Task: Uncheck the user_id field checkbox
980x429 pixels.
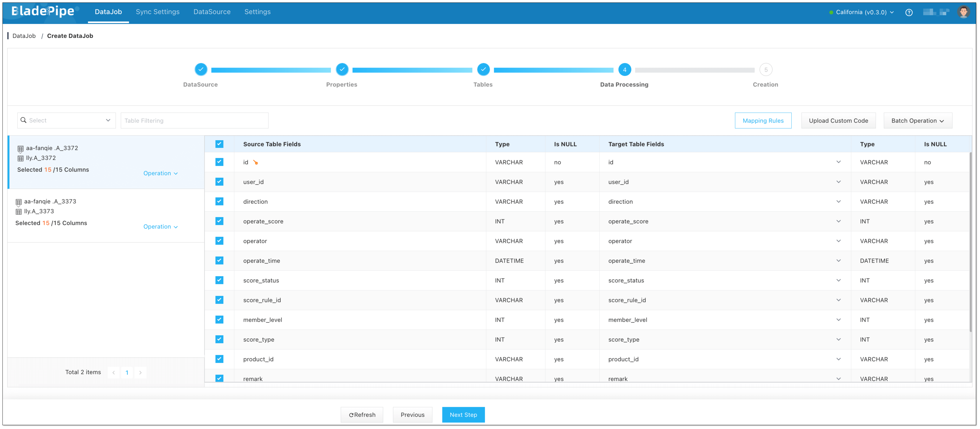Action: pyautogui.click(x=219, y=182)
